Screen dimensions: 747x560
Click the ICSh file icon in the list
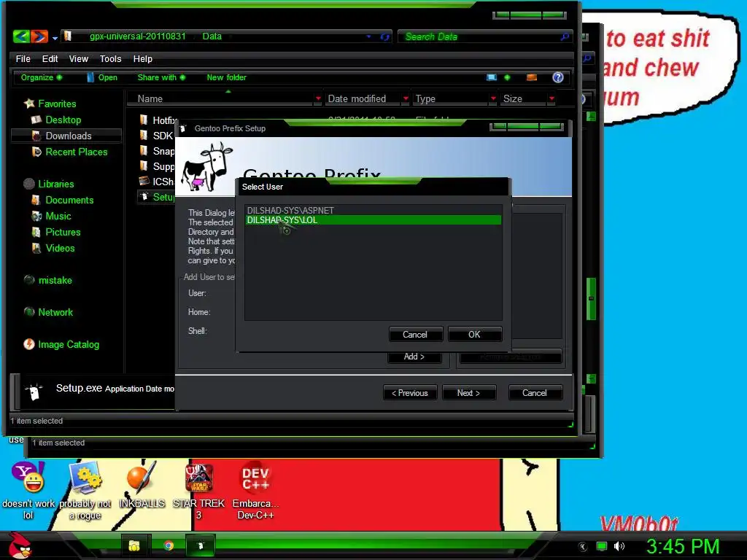(x=144, y=181)
